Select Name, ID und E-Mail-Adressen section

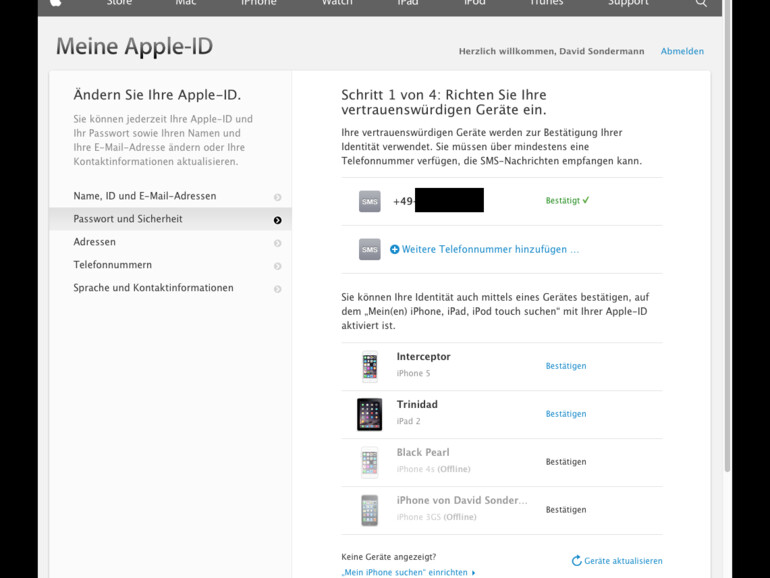point(170,196)
